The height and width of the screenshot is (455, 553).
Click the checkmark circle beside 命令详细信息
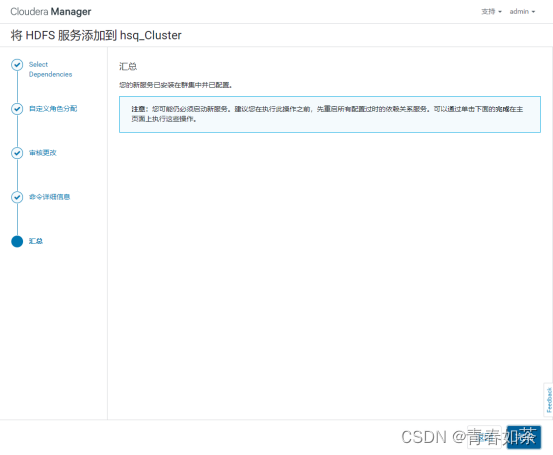[x=17, y=197]
